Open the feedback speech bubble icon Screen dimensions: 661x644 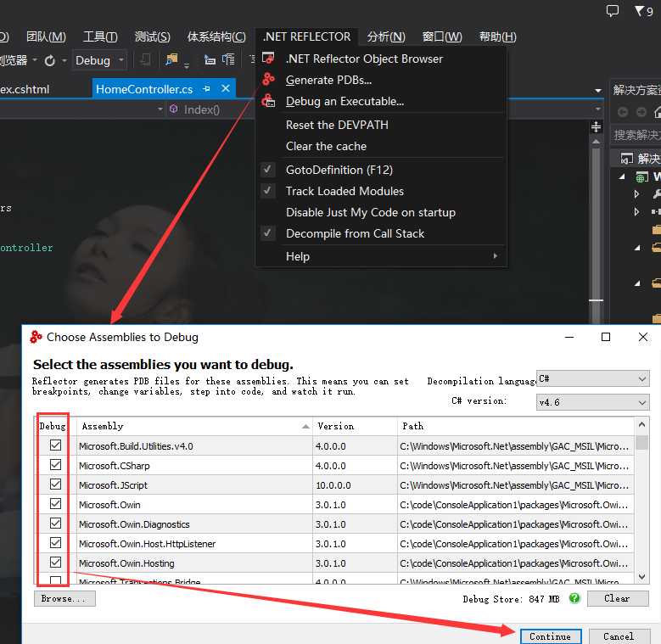click(612, 10)
